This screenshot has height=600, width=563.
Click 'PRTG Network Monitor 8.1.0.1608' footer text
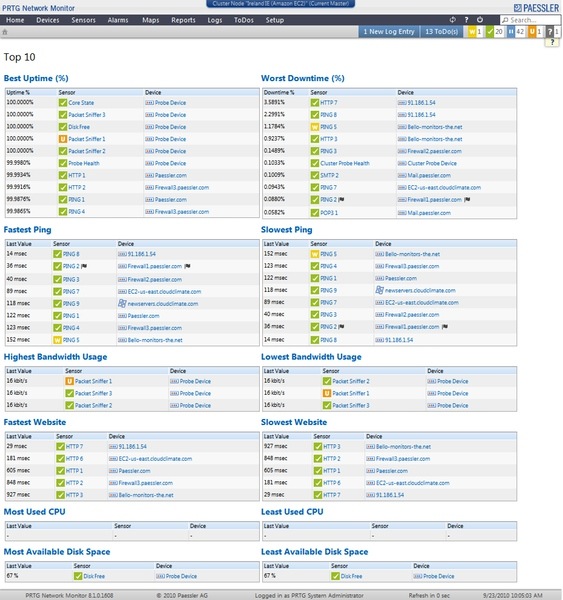69,595
